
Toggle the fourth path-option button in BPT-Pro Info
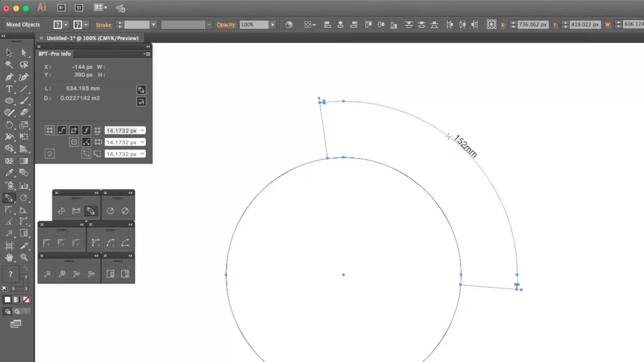pos(86,130)
